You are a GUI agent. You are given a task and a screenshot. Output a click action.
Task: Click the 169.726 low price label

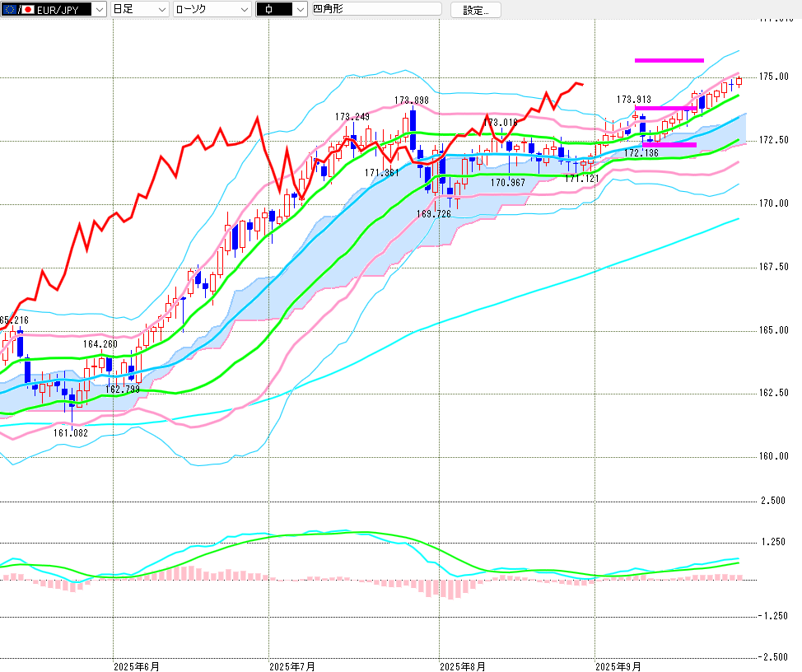(x=433, y=213)
